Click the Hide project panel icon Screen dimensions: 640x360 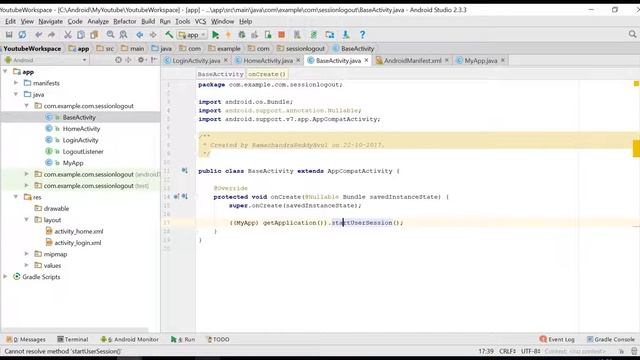click(x=154, y=60)
